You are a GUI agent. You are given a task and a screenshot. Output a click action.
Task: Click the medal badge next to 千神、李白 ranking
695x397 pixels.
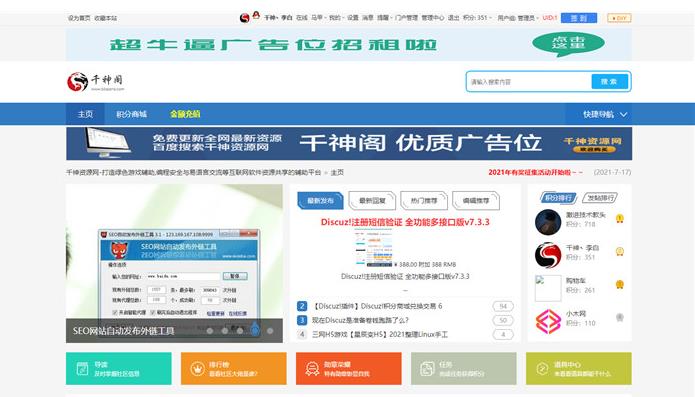[x=620, y=252]
